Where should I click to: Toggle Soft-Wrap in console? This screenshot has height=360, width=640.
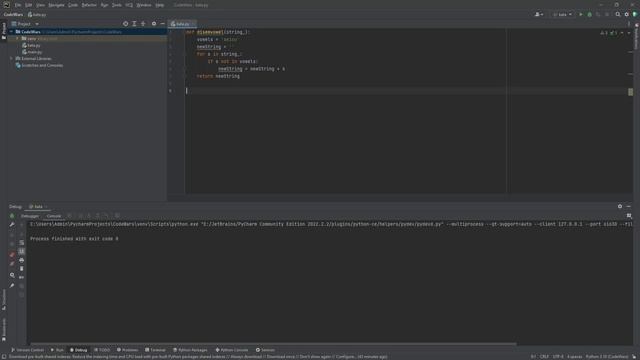pyautogui.click(x=22, y=242)
